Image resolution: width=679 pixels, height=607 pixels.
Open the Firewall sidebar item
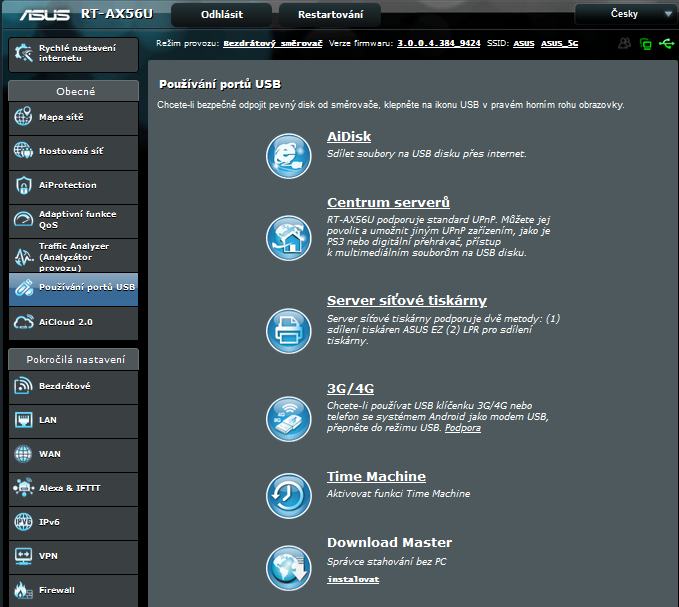point(73,590)
